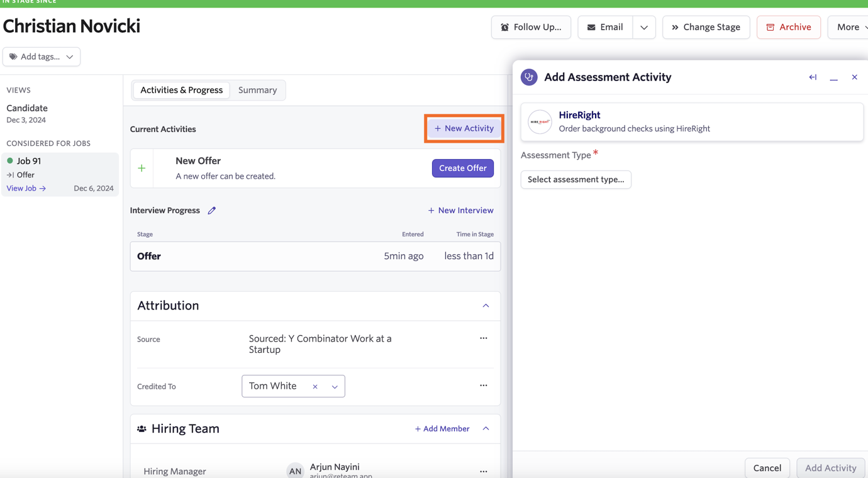This screenshot has height=478, width=868.
Task: Open the three-dot menu for Hiring Manager row
Action: [x=483, y=471]
